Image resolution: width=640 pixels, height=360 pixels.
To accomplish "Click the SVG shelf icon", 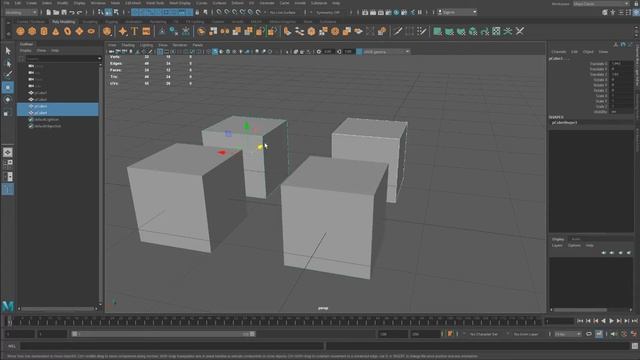I will pyautogui.click(x=146, y=31).
